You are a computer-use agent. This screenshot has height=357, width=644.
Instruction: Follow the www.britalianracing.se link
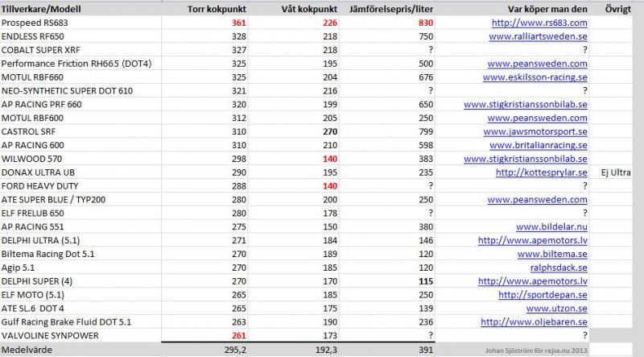click(539, 145)
